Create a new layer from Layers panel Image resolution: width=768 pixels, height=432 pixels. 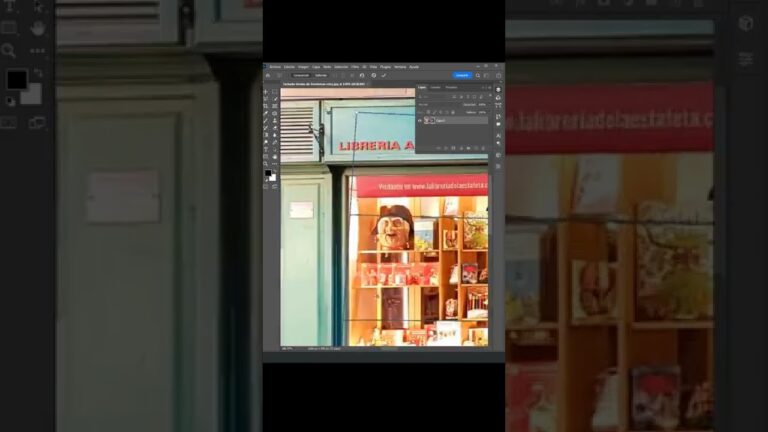pyautogui.click(x=476, y=148)
